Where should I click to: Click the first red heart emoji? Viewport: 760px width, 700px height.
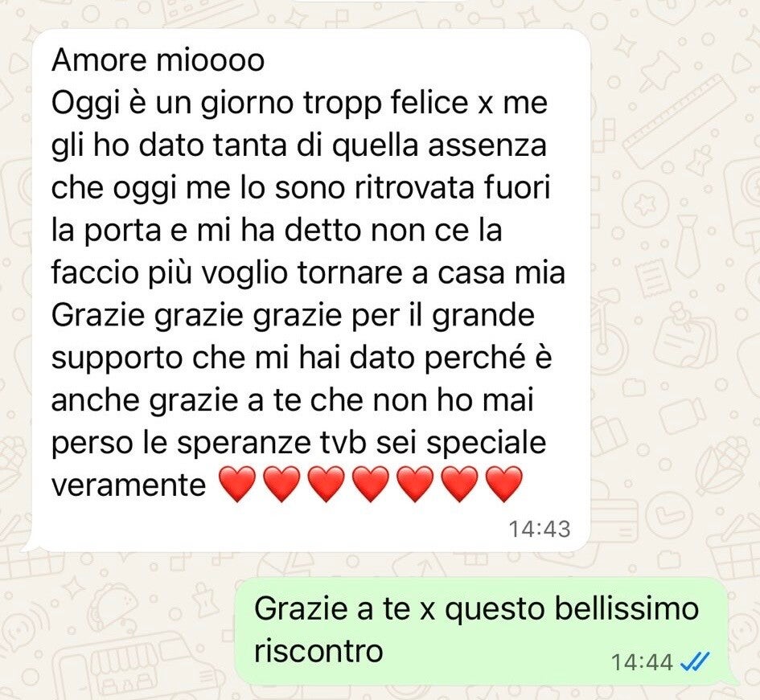[237, 484]
